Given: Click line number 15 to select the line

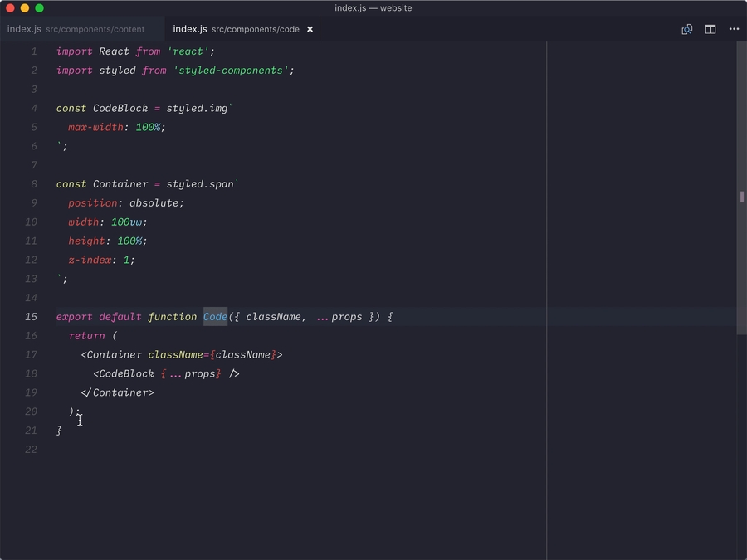Looking at the screenshot, I should click(x=31, y=316).
